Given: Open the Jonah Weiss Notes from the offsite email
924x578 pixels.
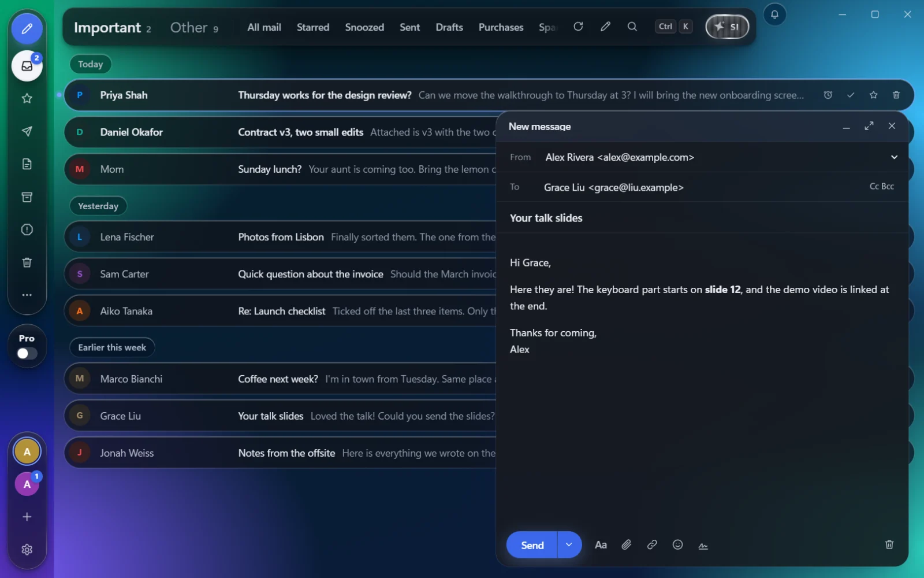Looking at the screenshot, I should (280, 453).
